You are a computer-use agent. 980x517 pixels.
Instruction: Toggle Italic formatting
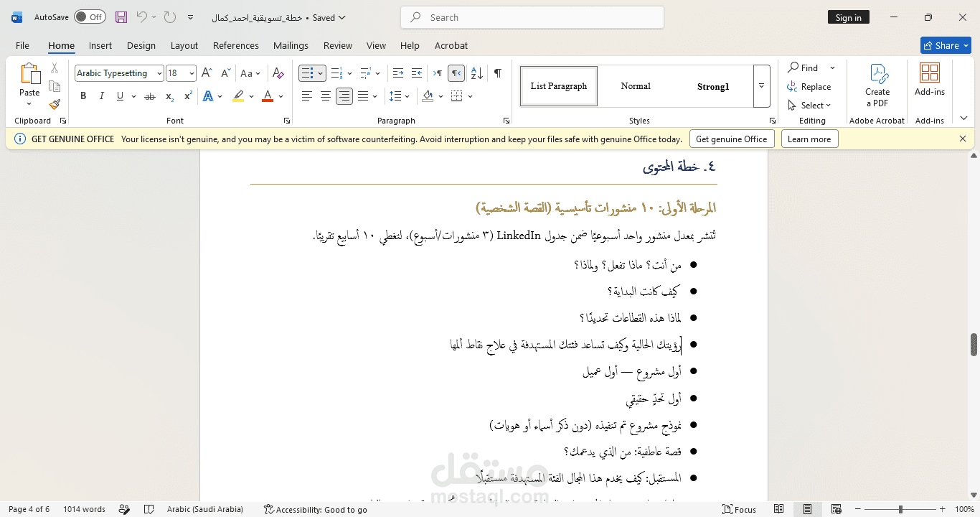(x=101, y=96)
